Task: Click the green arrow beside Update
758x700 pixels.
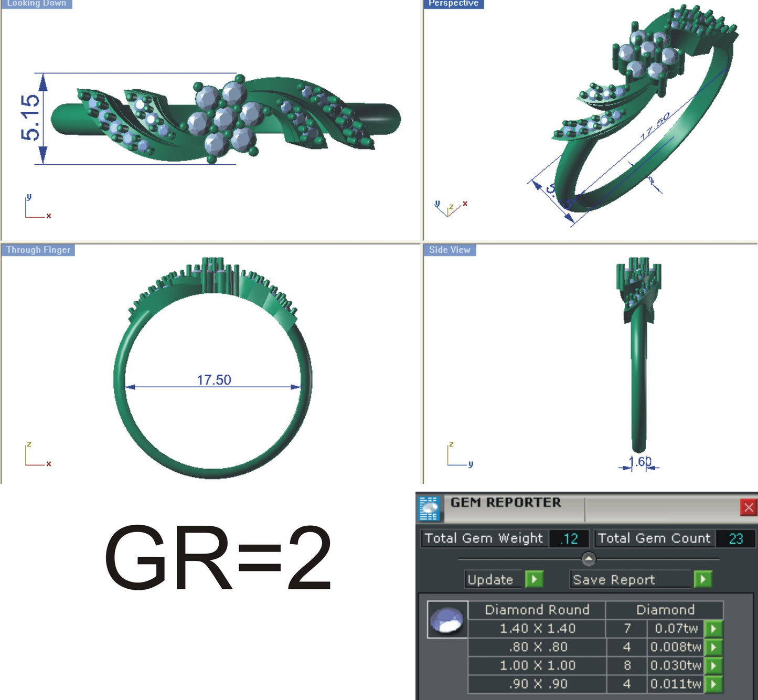Action: coord(535,580)
